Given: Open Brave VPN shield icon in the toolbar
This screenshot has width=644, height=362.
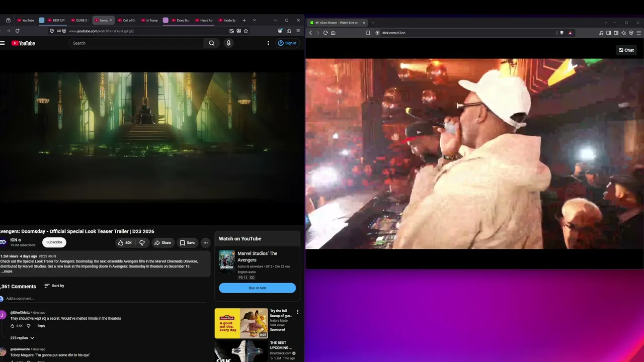Looking at the screenshot, I should (x=631, y=33).
